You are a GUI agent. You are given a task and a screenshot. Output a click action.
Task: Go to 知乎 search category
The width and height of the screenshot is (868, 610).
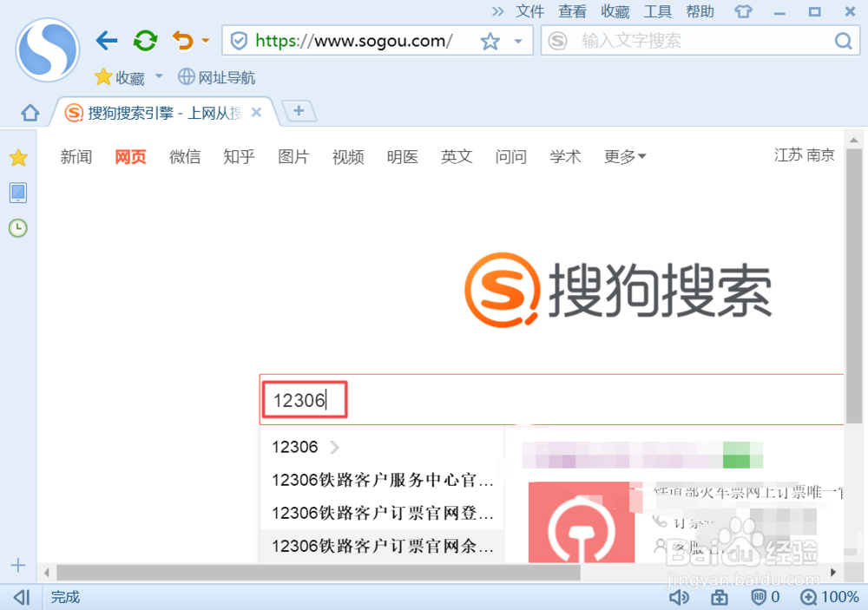pyautogui.click(x=240, y=157)
